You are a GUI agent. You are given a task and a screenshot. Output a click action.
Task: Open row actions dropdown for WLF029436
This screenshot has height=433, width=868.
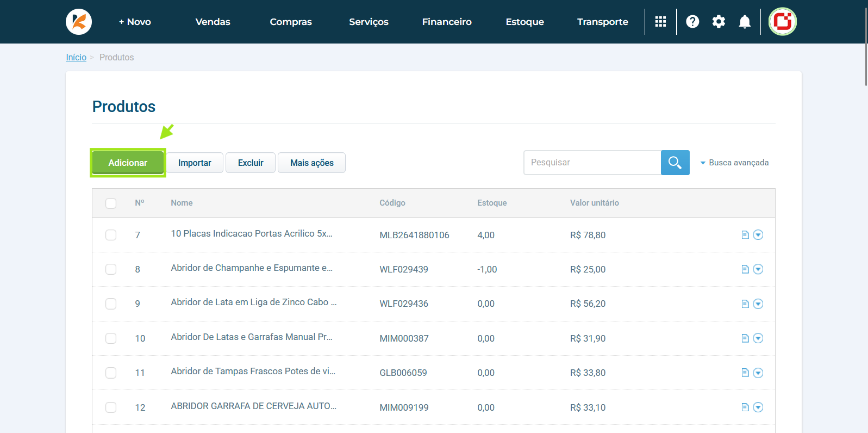coord(758,304)
